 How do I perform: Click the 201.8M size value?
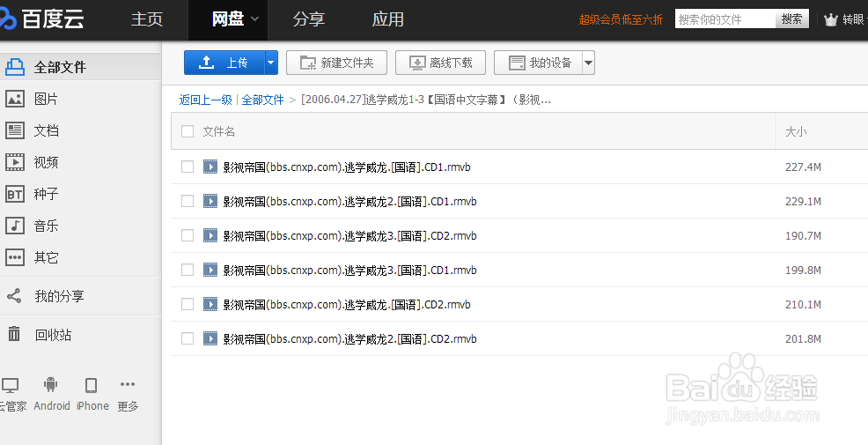click(x=803, y=338)
